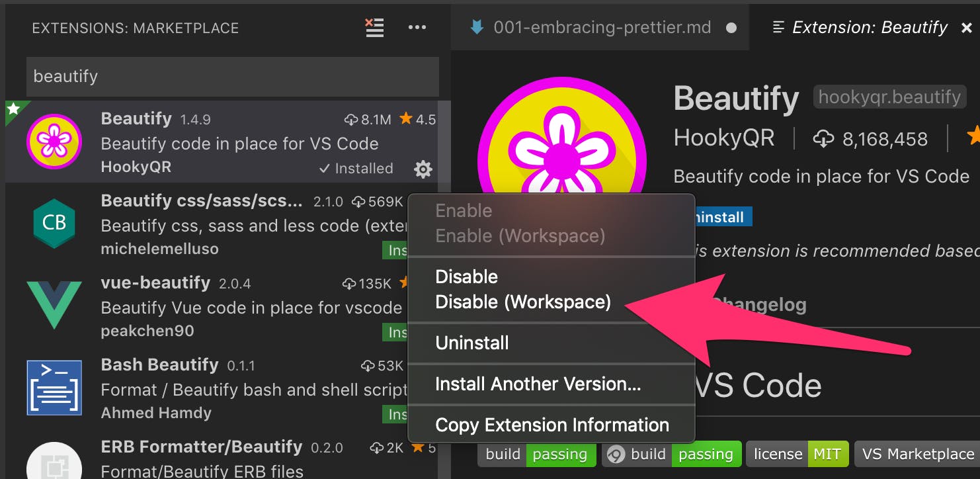This screenshot has height=479, width=980.
Task: Click the first build passing badge
Action: click(536, 455)
